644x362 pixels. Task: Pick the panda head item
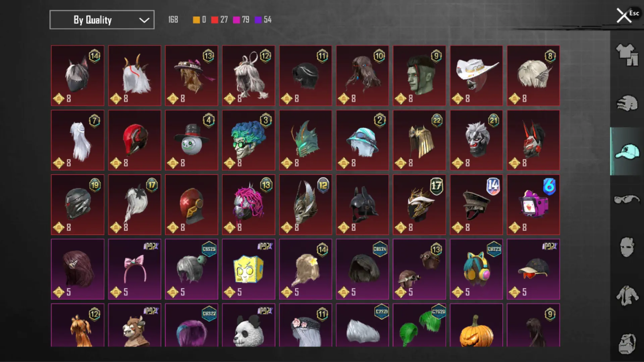click(249, 325)
